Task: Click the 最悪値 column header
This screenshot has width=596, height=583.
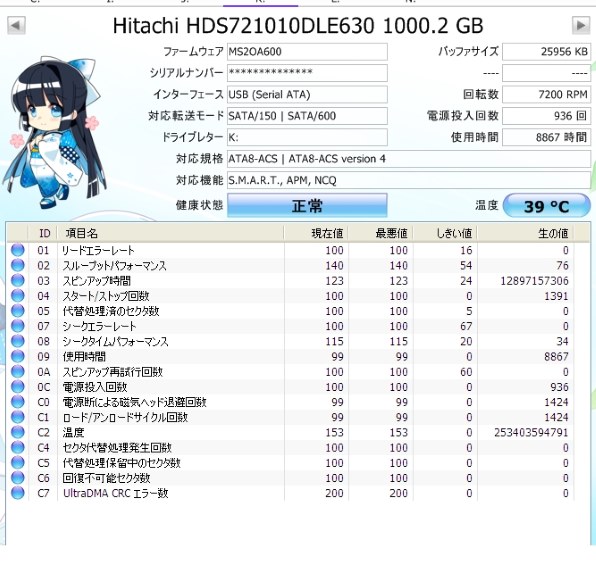Action: click(x=380, y=233)
